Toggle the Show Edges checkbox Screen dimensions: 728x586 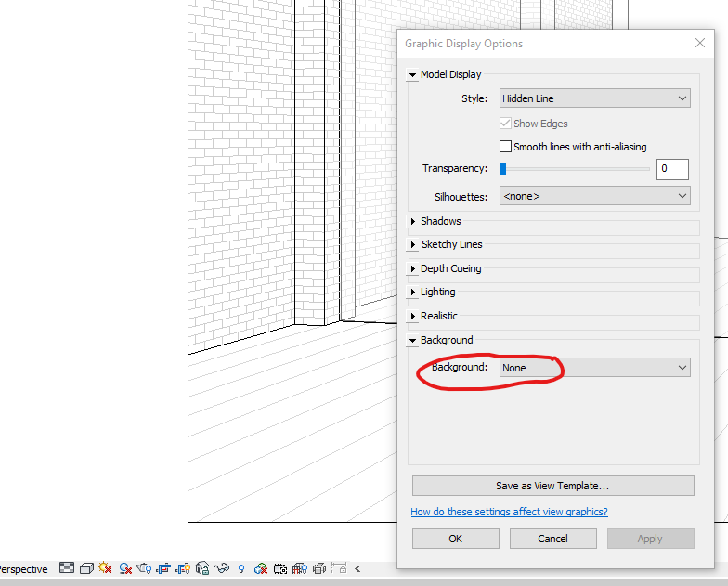(x=505, y=123)
